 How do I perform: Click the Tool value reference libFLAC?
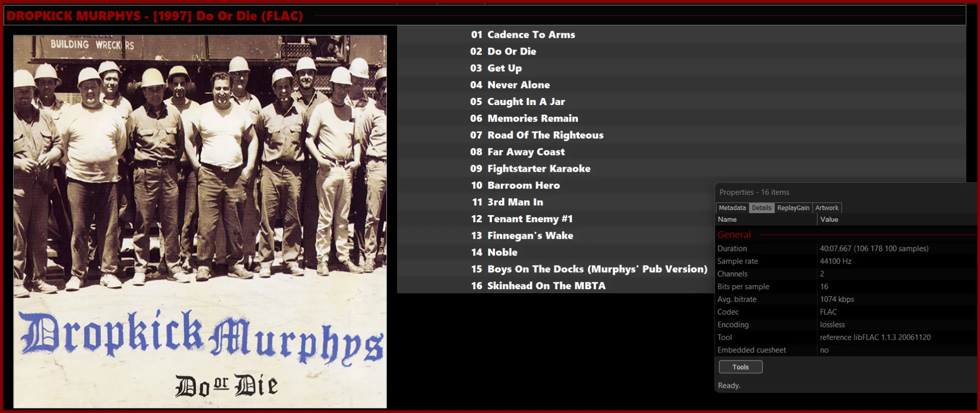coord(875,338)
